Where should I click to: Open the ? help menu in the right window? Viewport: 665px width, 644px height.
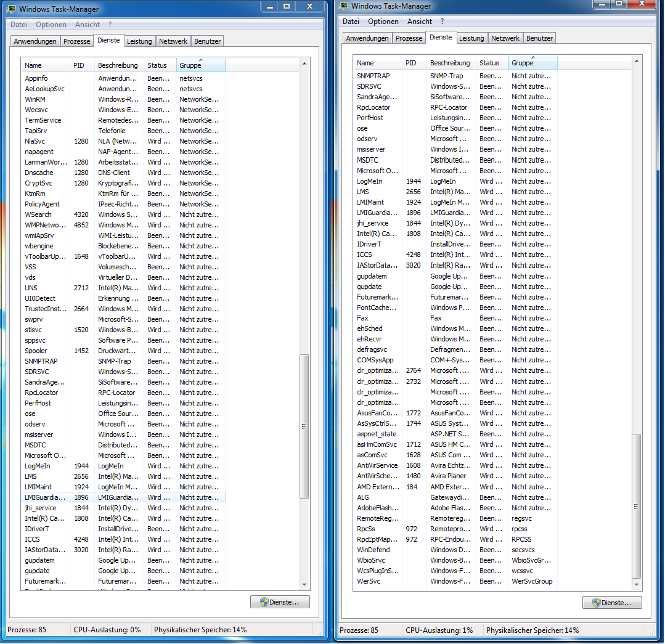pos(442,22)
